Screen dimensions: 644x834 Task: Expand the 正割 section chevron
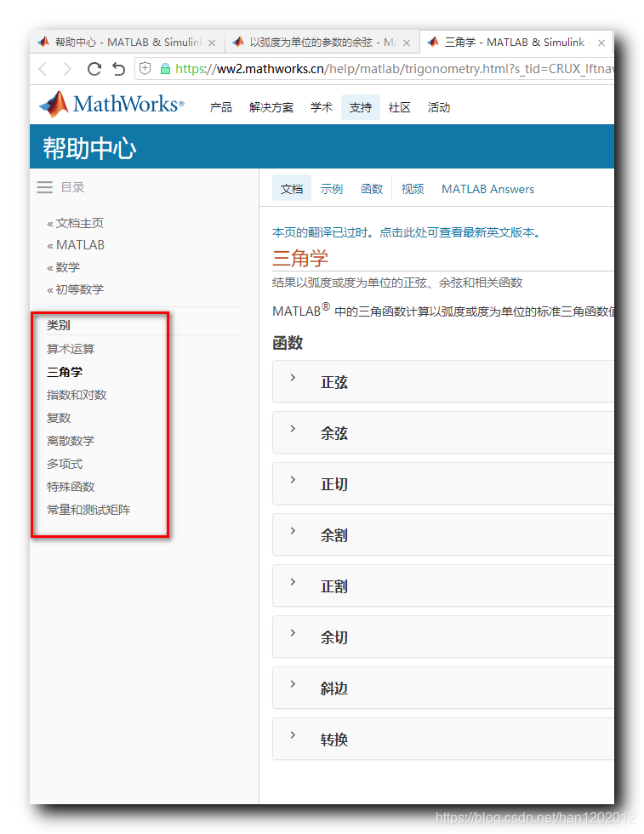[293, 582]
